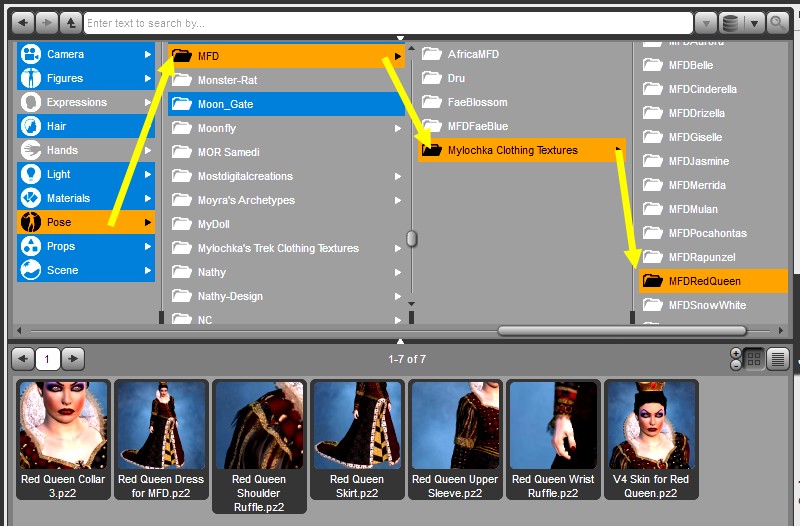Select the Hair category icon
The width and height of the screenshot is (800, 526).
[x=31, y=126]
